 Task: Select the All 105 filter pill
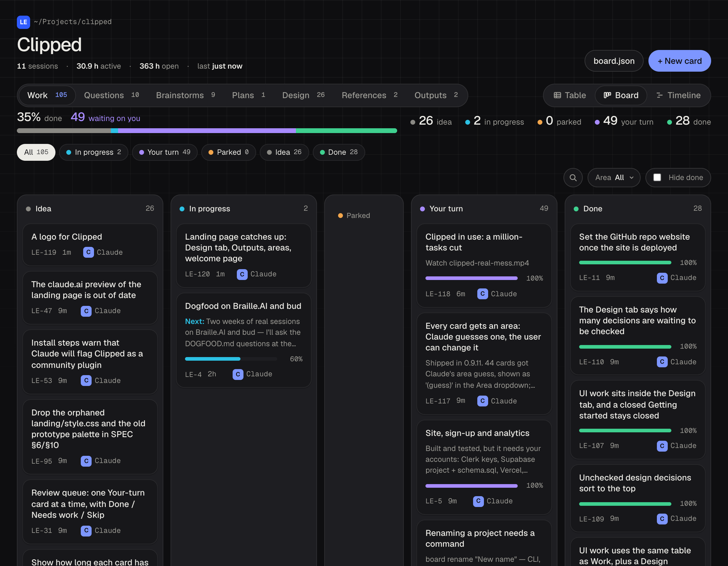(x=36, y=152)
